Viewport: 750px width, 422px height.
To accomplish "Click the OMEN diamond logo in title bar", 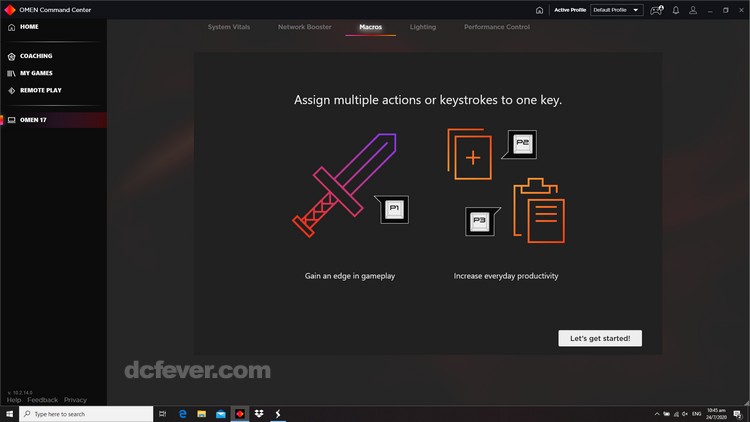I will 10,10.
